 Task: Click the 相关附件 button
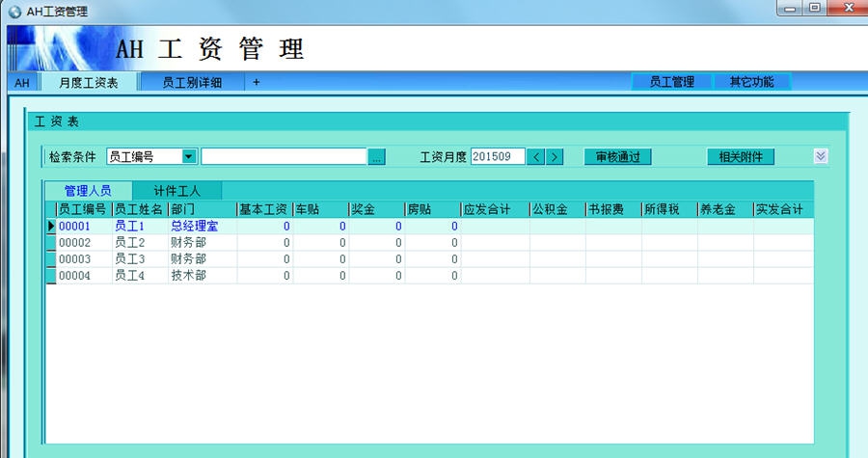(x=741, y=157)
